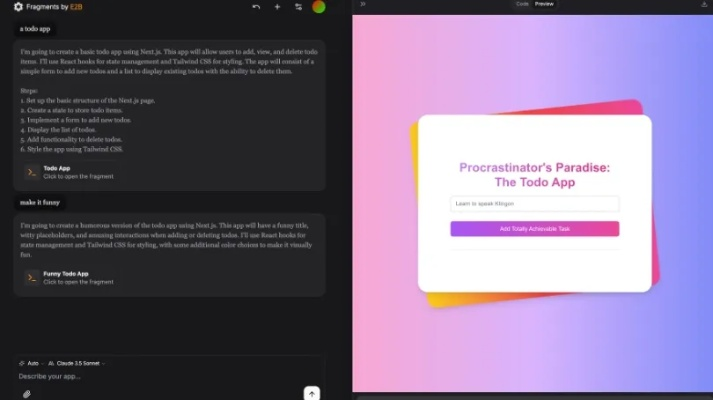Expand the Auto template dropdown

click(29, 363)
